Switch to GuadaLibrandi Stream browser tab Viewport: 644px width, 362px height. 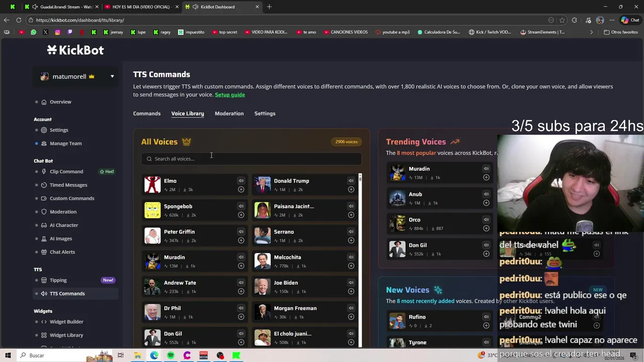(61, 7)
